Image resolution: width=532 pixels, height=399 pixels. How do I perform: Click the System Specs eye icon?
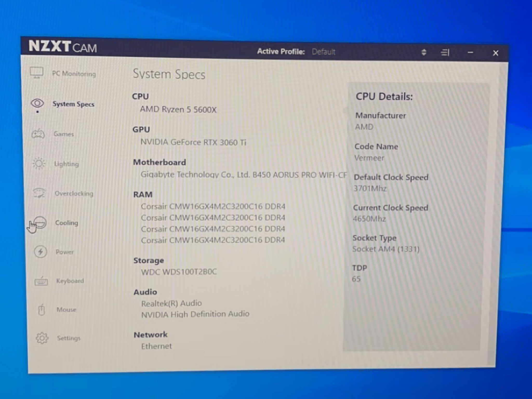coord(37,103)
